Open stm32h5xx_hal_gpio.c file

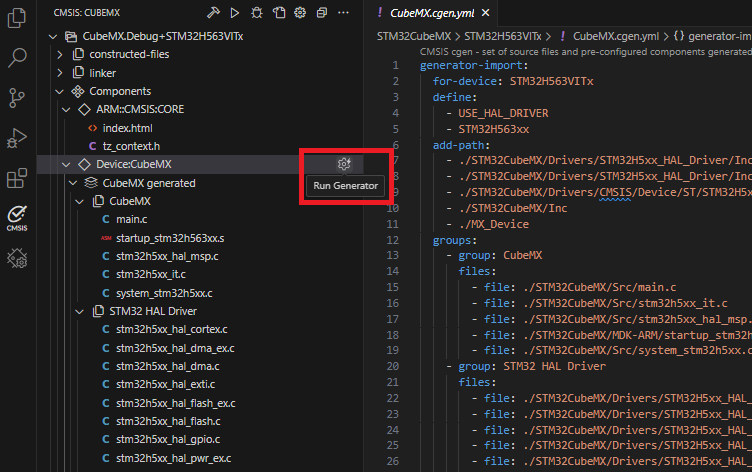168,439
